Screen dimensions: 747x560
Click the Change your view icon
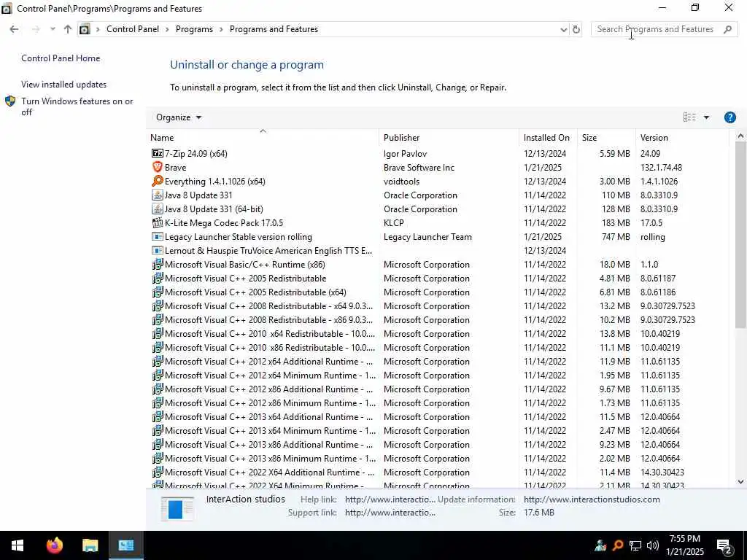689,117
